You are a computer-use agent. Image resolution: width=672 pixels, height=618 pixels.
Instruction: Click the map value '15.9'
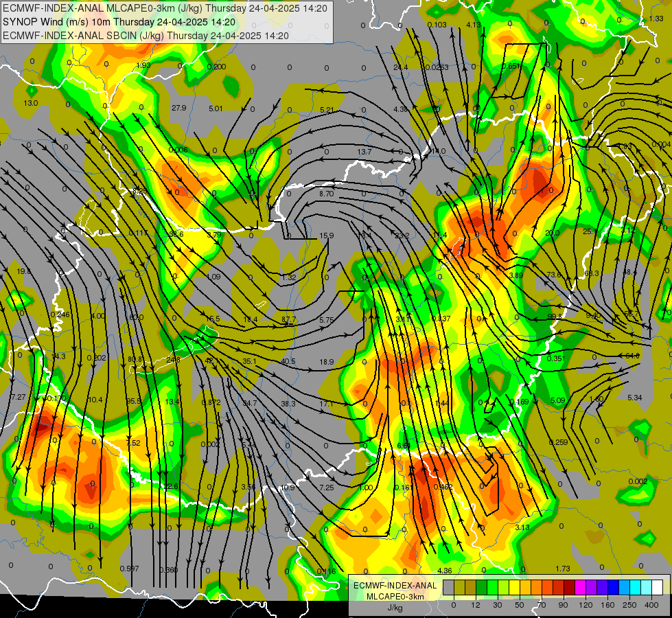(x=327, y=236)
